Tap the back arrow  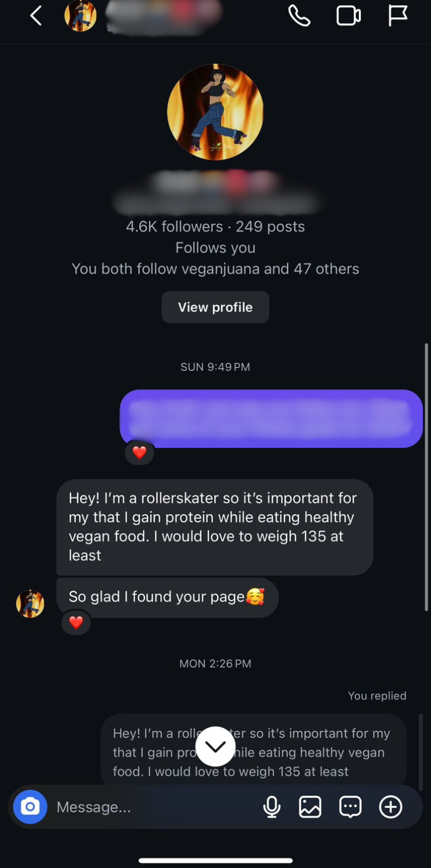[x=36, y=16]
